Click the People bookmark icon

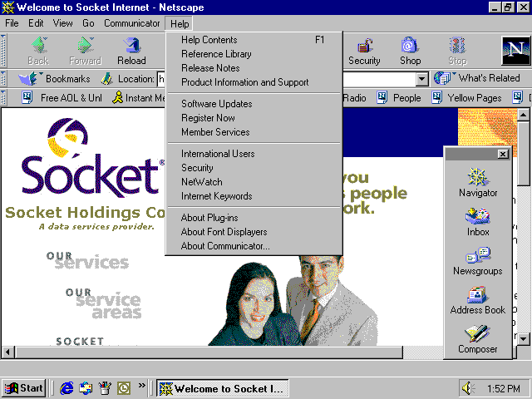(x=382, y=98)
